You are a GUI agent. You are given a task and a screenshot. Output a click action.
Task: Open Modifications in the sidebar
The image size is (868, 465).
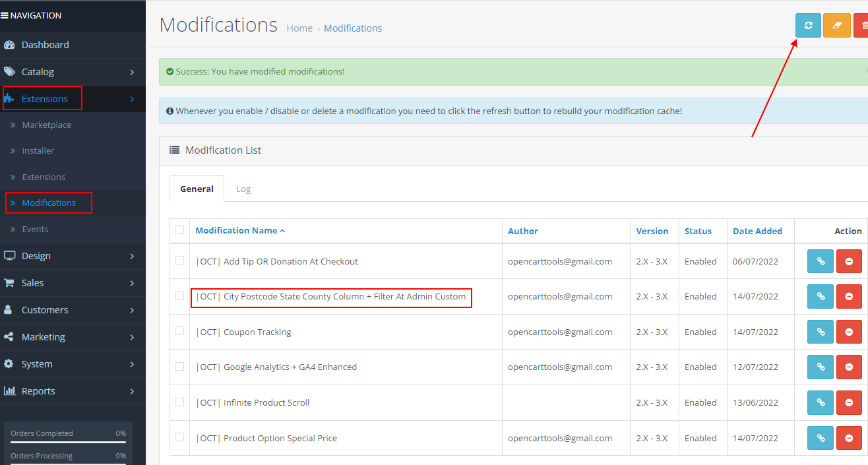coord(49,202)
